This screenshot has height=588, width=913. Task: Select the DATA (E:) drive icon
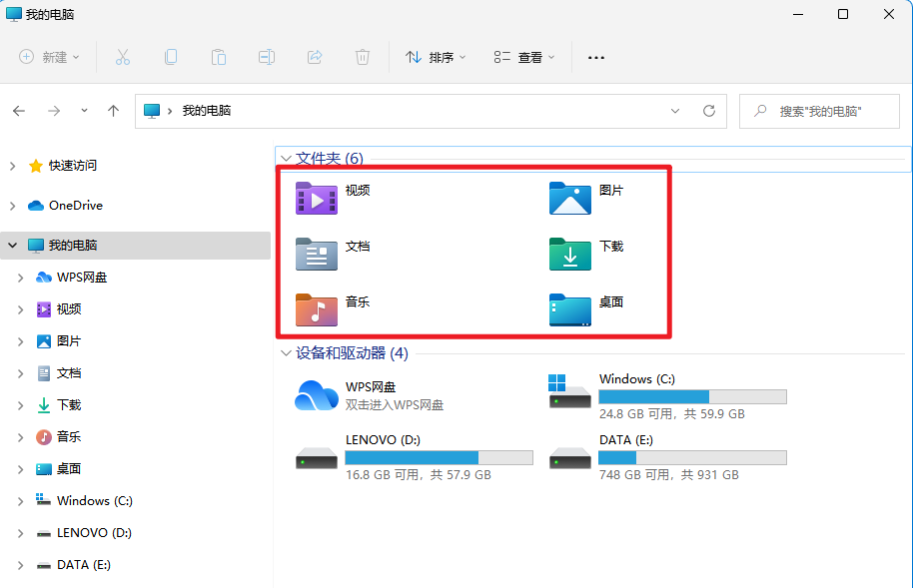(x=570, y=457)
